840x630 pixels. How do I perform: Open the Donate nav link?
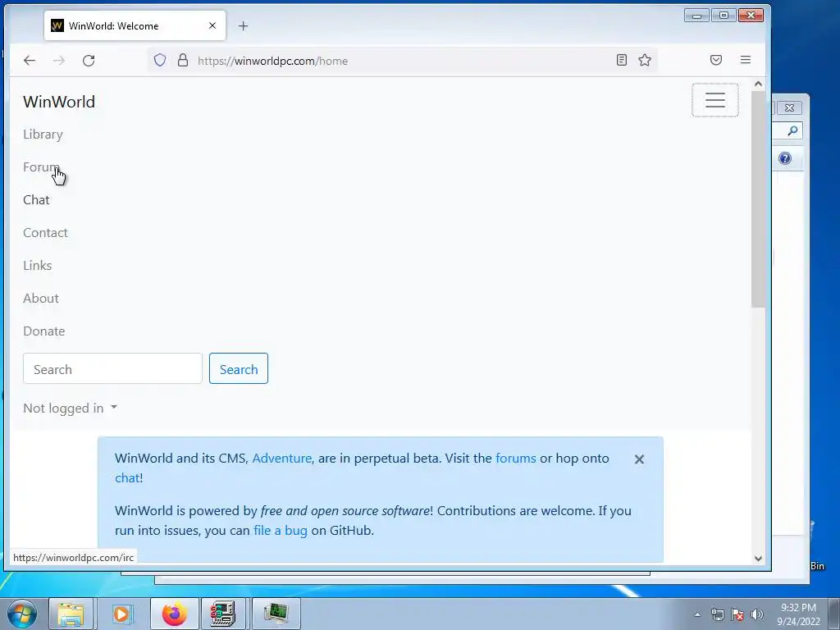(x=44, y=331)
